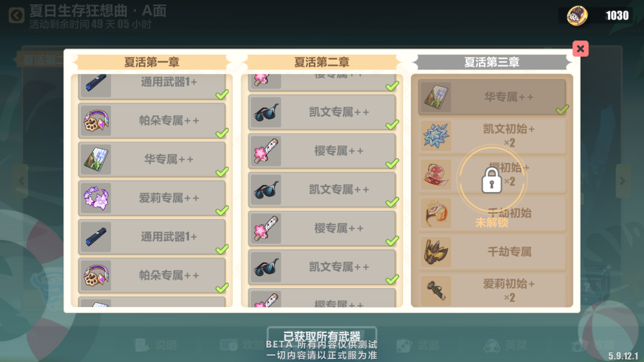The image size is (644, 362).
Task: Select the 爱莉初始+ ×2 reward row
Action: point(493,291)
